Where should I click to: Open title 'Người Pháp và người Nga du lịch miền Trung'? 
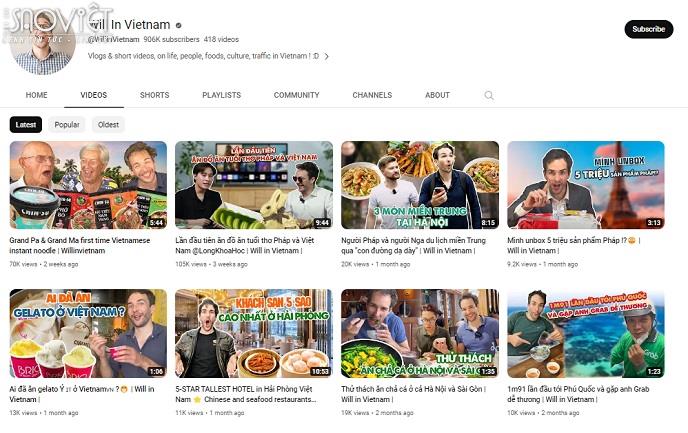click(414, 246)
